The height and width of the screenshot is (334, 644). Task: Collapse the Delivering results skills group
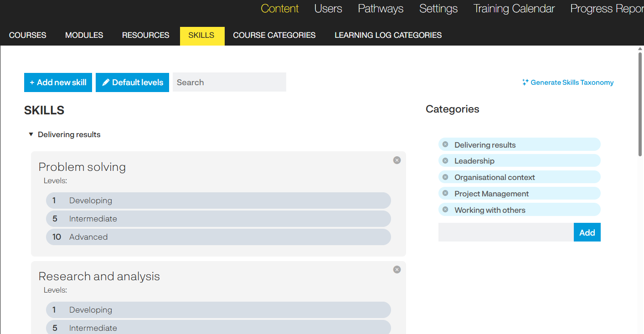[31, 134]
